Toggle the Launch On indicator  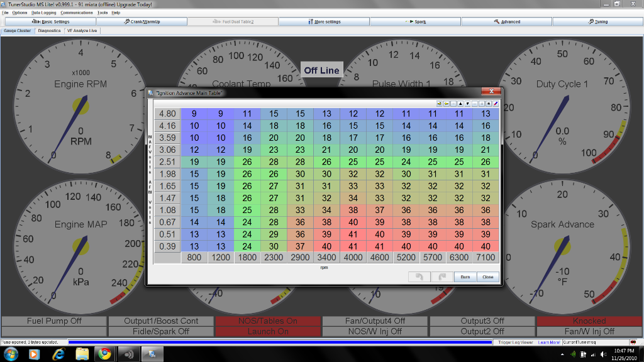pos(268,331)
